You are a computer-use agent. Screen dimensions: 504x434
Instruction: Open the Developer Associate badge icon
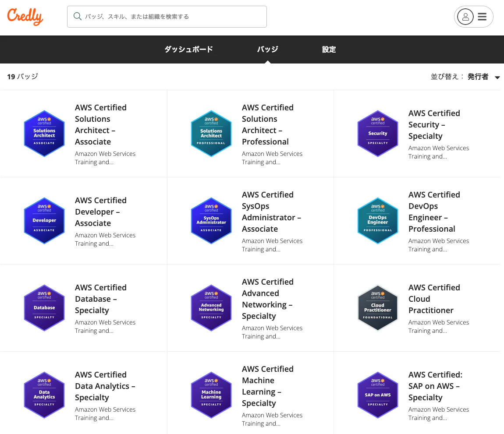coord(44,221)
